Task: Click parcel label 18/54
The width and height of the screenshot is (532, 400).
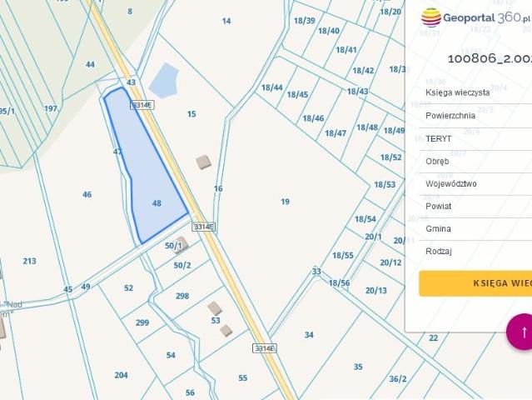Action: (x=365, y=219)
